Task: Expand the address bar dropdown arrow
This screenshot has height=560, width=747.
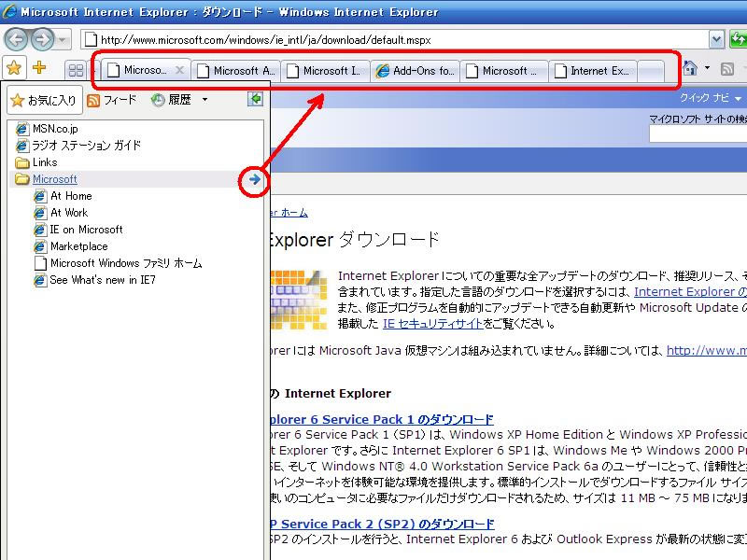Action: [716, 40]
